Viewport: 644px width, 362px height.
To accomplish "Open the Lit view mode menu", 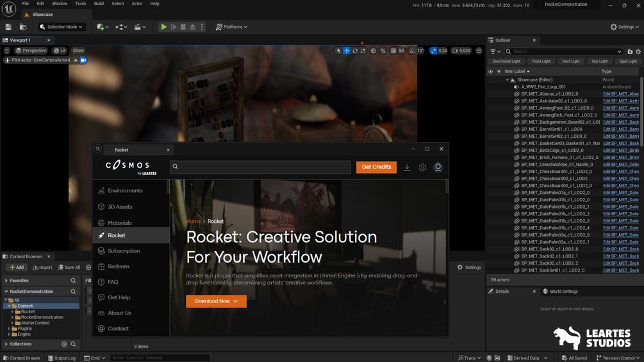I will (60, 51).
